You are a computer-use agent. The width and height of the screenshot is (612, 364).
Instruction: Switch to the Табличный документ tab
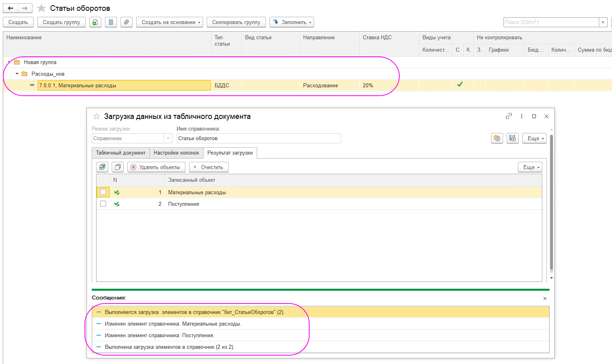click(121, 153)
